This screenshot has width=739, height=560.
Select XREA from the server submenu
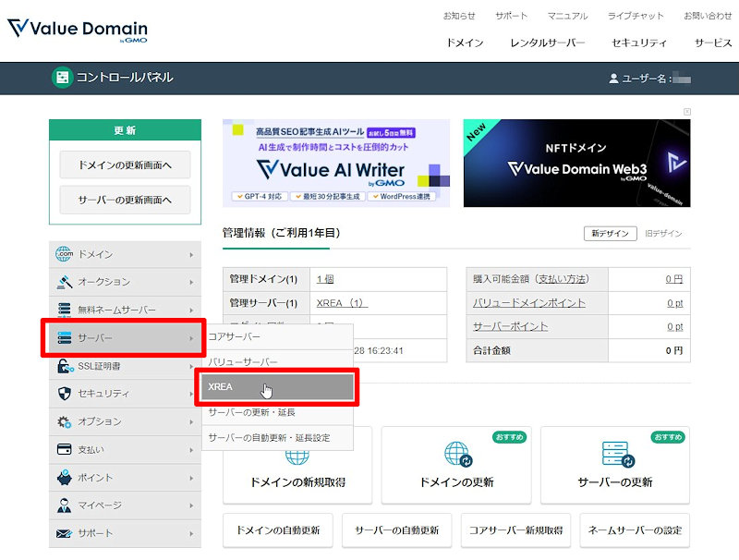[276, 387]
